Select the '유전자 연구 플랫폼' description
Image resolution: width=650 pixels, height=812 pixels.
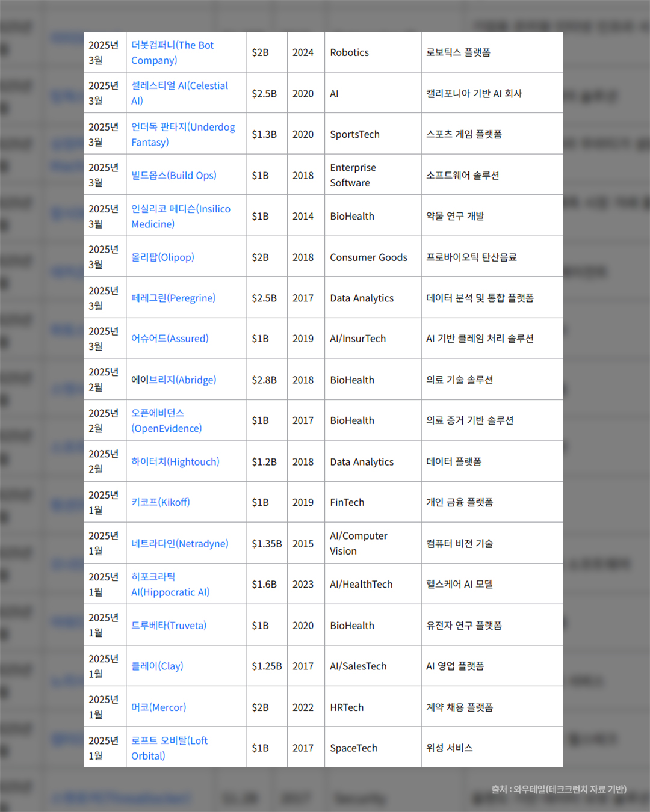pos(464,626)
